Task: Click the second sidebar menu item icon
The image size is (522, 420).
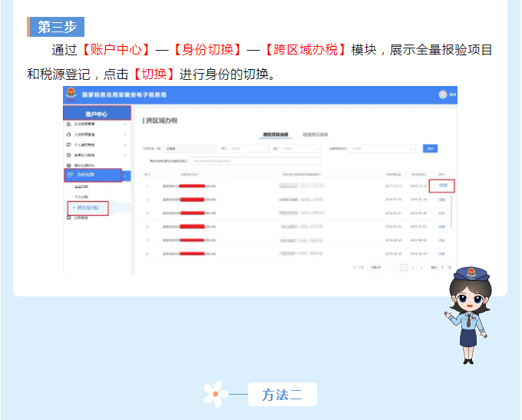Action: [69, 134]
